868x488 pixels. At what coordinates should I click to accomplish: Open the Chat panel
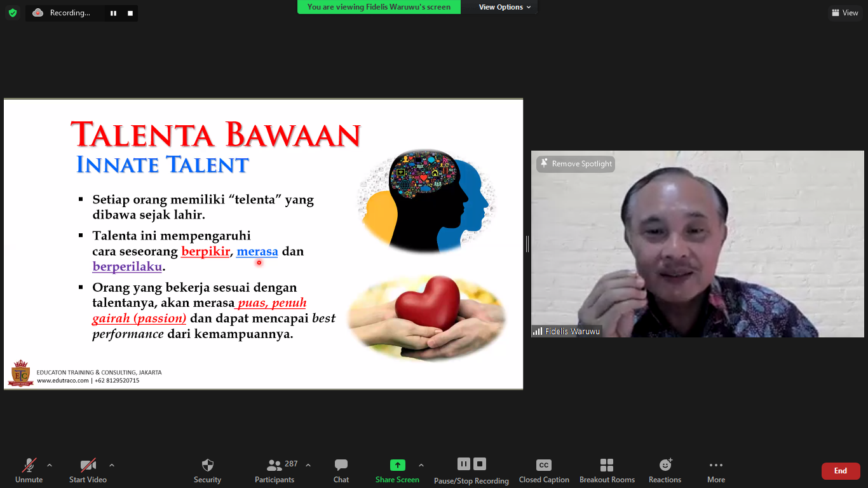click(x=341, y=465)
